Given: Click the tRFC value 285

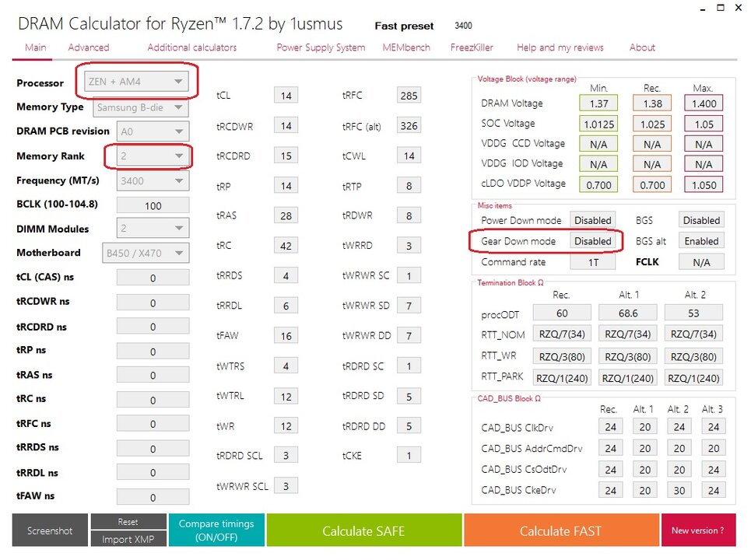Looking at the screenshot, I should (x=409, y=95).
